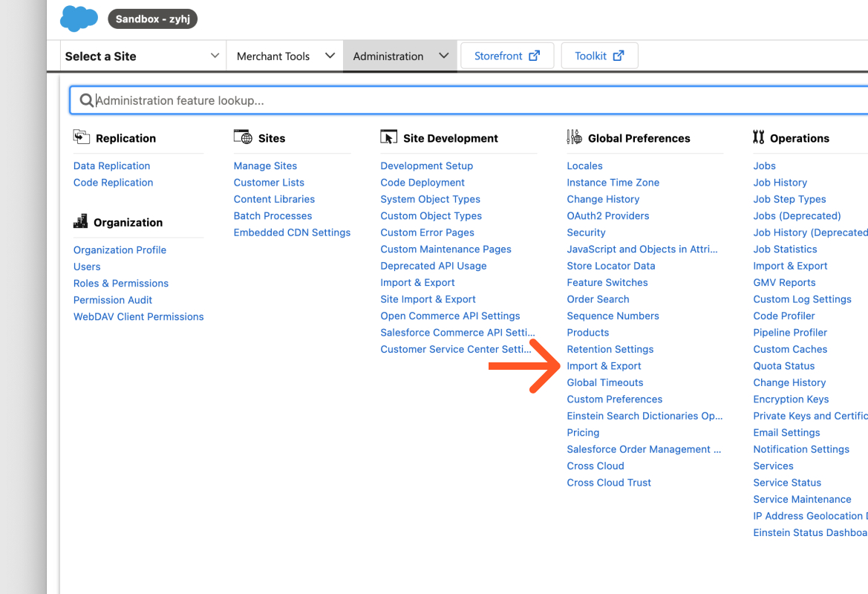Open Cross Cloud Trust
The height and width of the screenshot is (594, 868).
tap(609, 482)
